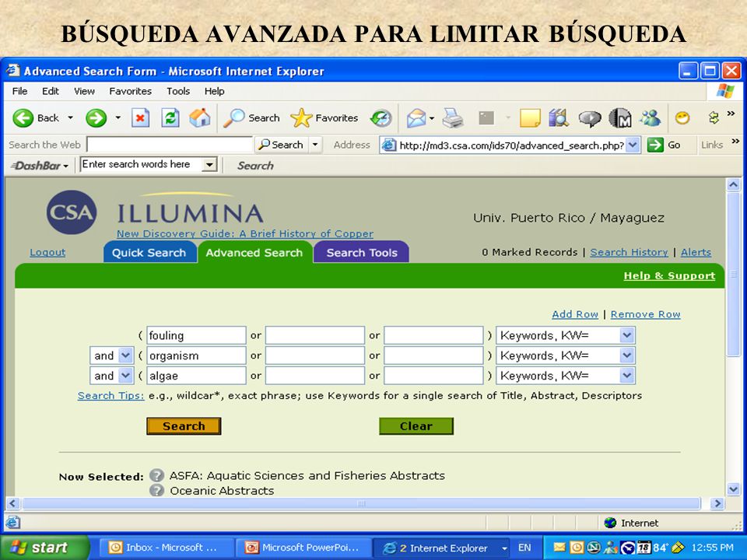This screenshot has height=560, width=747.
Task: Open the View menu
Action: coord(84,91)
